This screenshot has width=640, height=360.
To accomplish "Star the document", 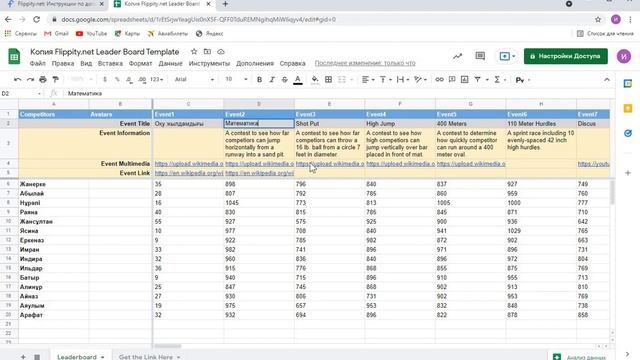I will [x=194, y=52].
